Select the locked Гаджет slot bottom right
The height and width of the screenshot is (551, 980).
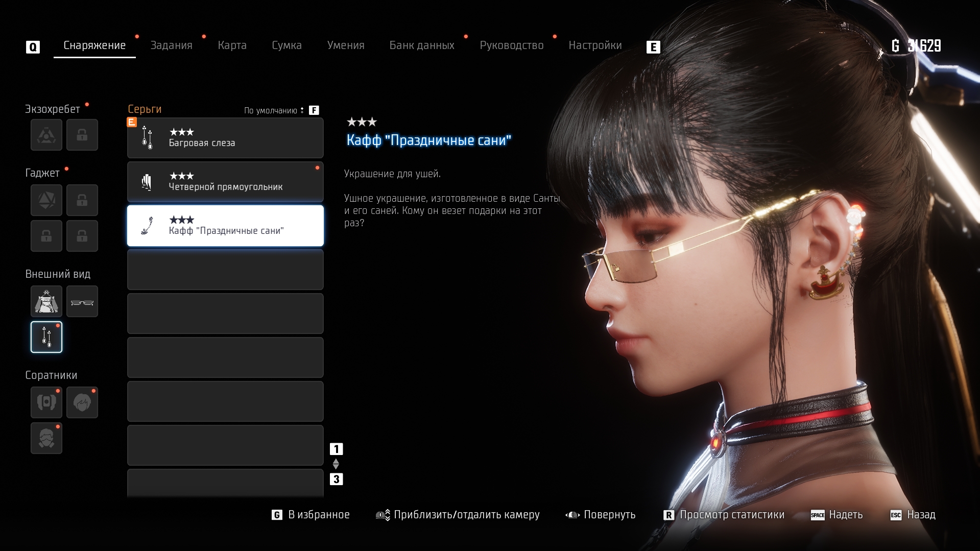[x=82, y=236]
